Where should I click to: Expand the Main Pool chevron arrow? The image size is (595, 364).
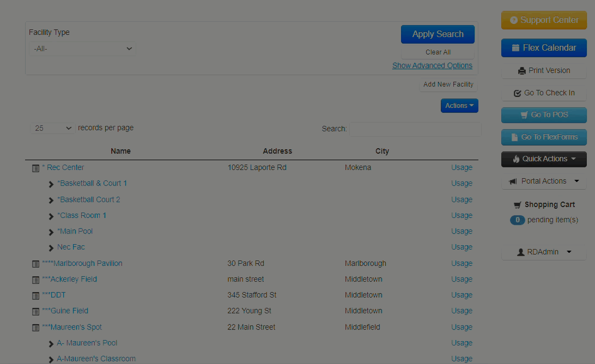pyautogui.click(x=51, y=232)
